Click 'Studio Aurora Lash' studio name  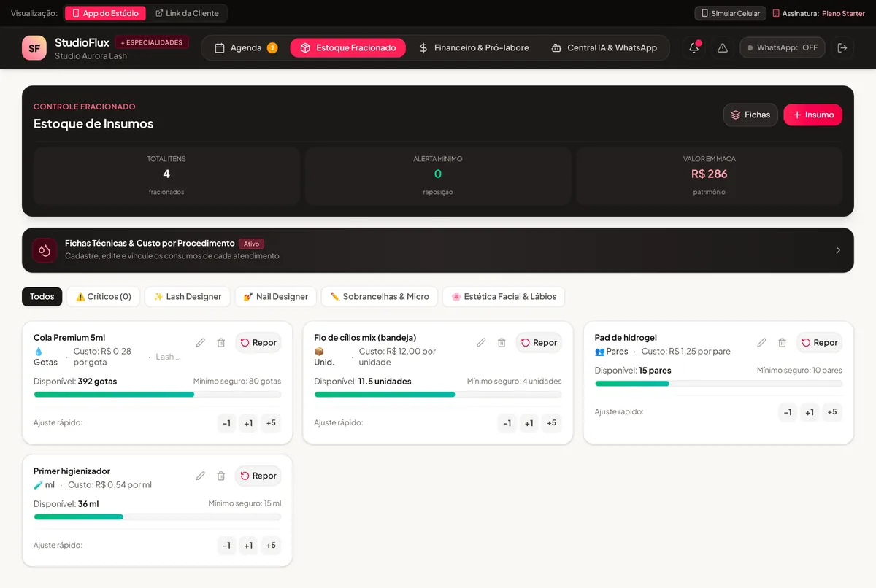pos(91,56)
